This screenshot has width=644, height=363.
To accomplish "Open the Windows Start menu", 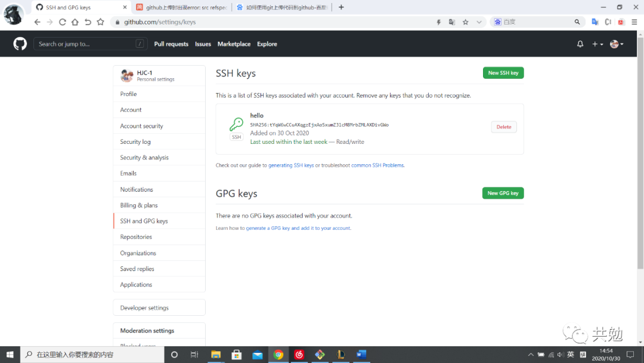I will tap(10, 355).
